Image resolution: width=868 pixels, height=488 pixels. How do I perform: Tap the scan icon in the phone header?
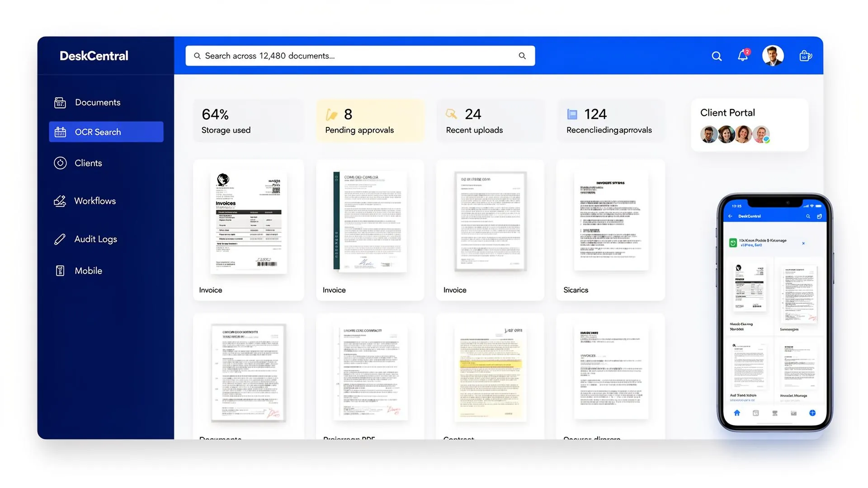point(819,216)
